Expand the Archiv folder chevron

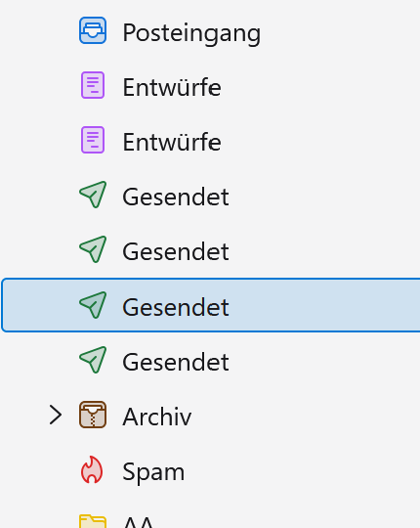point(56,415)
